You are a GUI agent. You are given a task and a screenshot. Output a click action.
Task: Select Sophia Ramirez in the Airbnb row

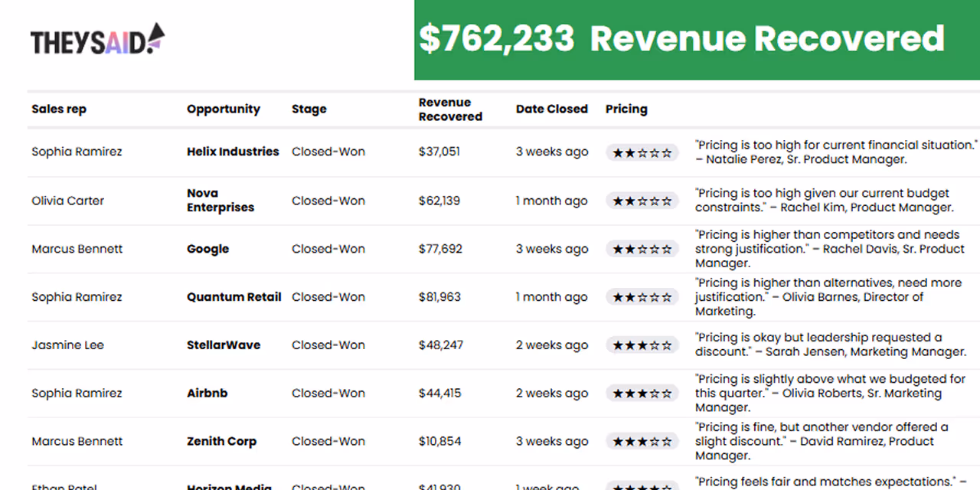pyautogui.click(x=77, y=394)
